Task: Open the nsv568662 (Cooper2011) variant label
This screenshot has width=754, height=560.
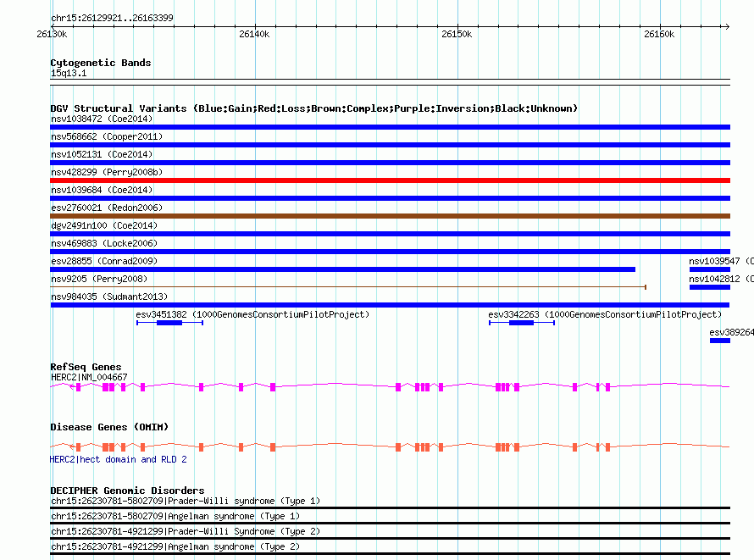Action: tap(107, 136)
